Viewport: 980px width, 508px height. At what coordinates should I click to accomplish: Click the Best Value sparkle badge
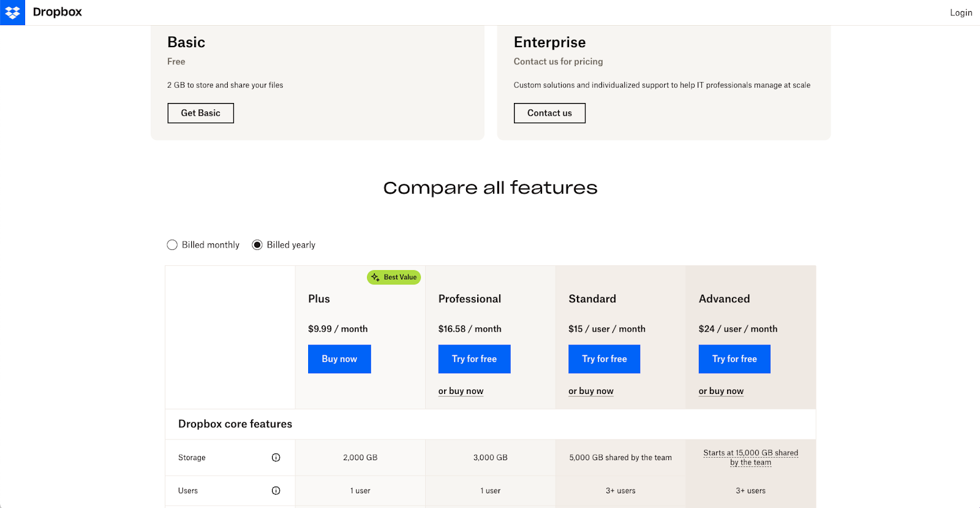click(x=394, y=278)
